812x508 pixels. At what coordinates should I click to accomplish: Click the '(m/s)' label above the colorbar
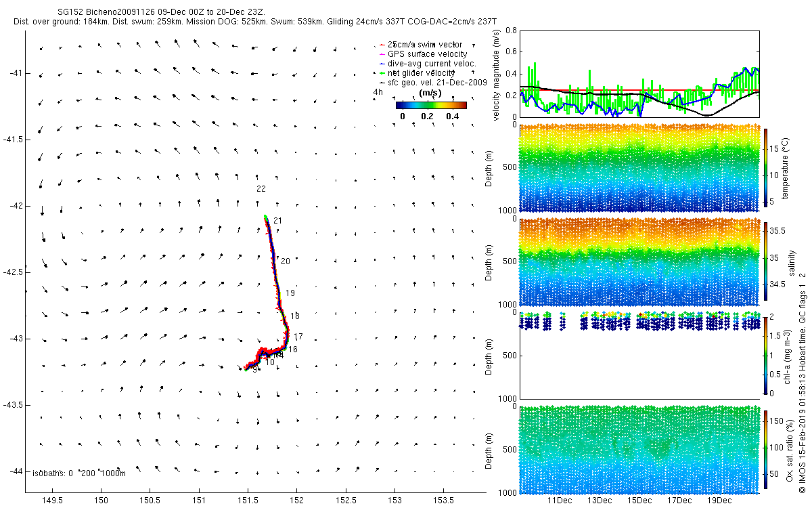(x=431, y=92)
